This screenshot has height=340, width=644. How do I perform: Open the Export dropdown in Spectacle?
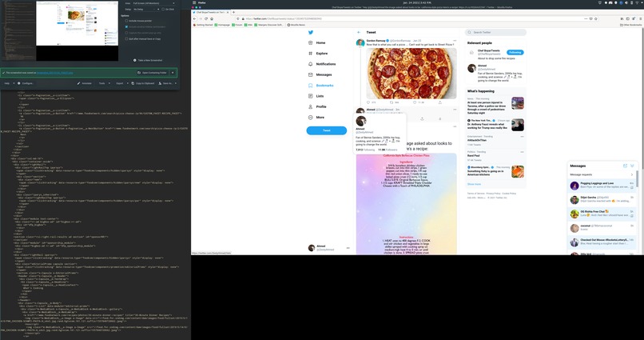point(121,83)
